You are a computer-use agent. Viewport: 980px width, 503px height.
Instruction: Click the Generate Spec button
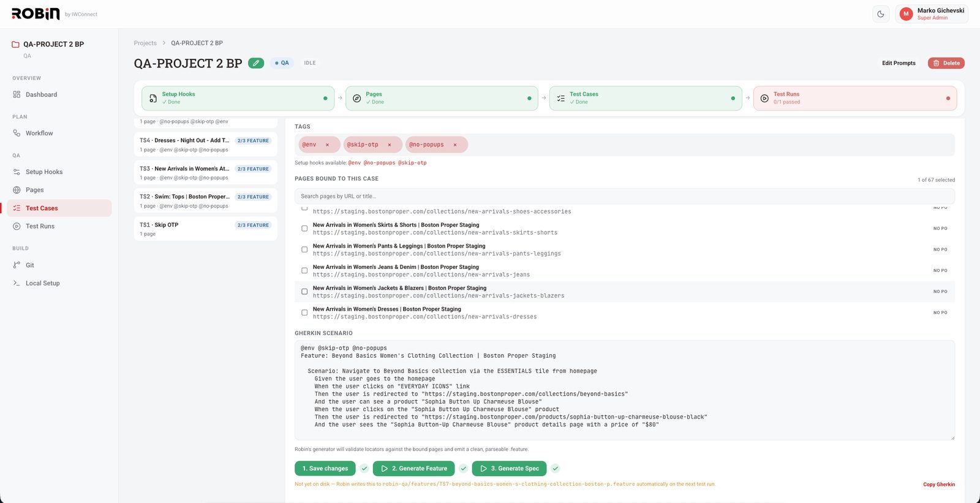point(509,469)
